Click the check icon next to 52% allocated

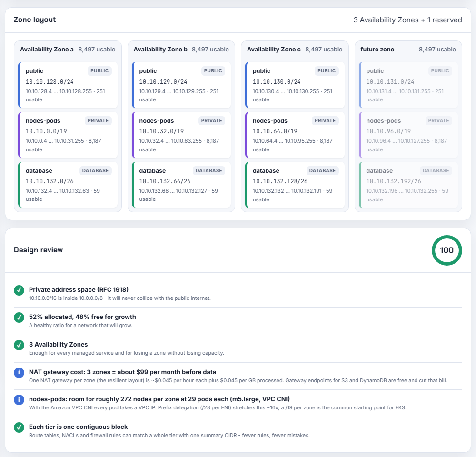click(x=19, y=318)
